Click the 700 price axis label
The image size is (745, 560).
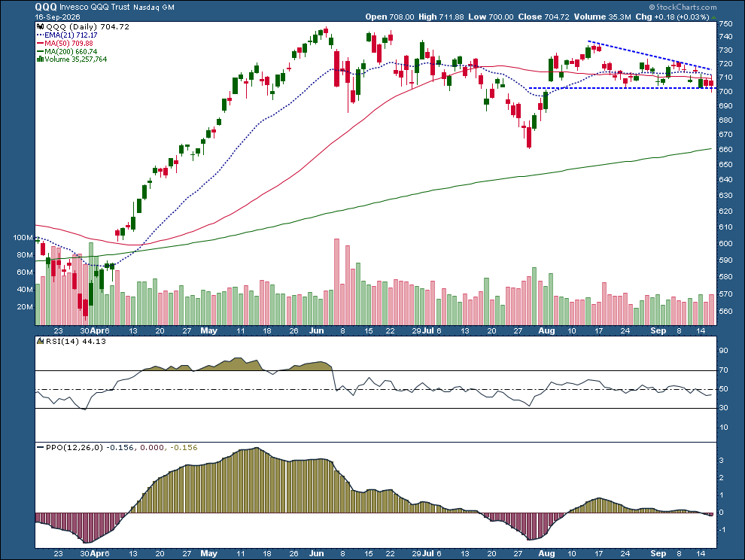coord(725,91)
